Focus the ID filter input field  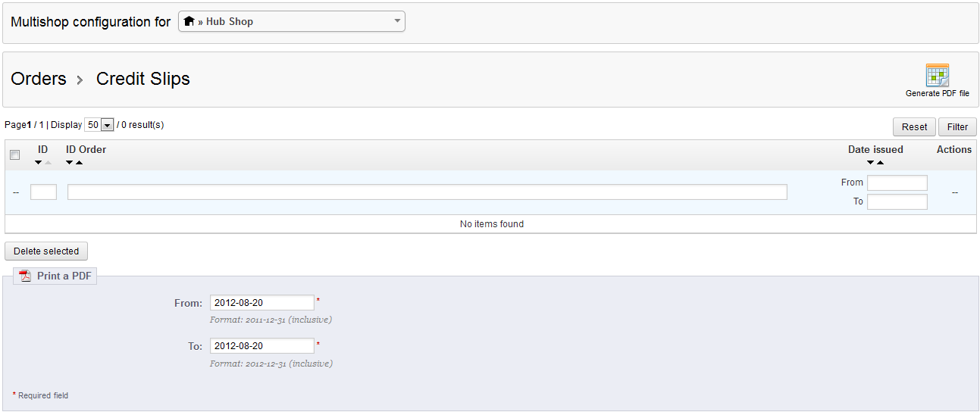coord(43,192)
